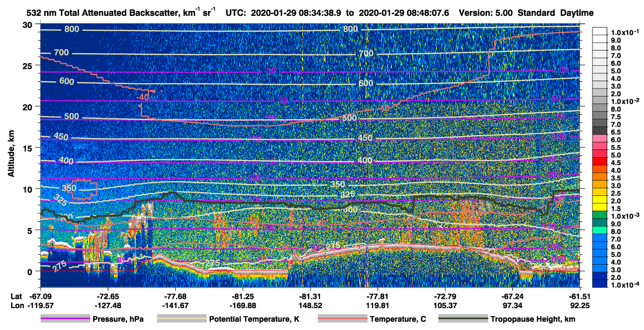Viewport: 644px width, 330px height.
Task: Click the longitude value 97.34
Action: pos(512,306)
